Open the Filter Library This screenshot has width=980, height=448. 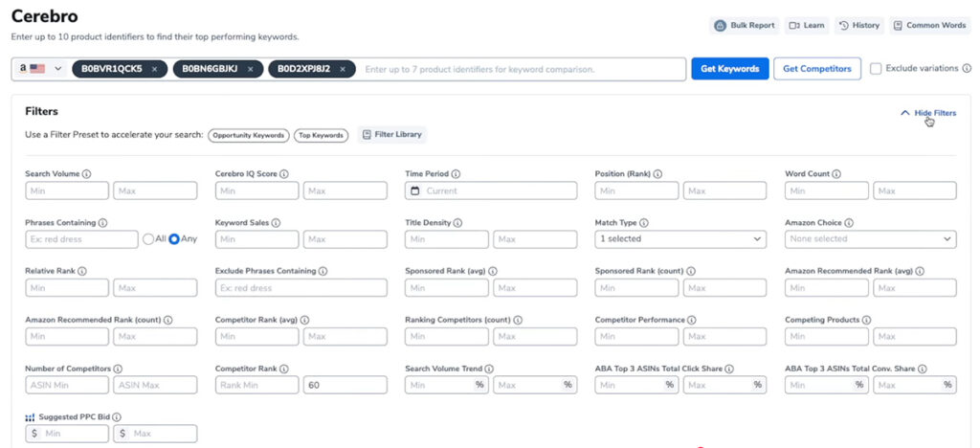[x=391, y=134]
